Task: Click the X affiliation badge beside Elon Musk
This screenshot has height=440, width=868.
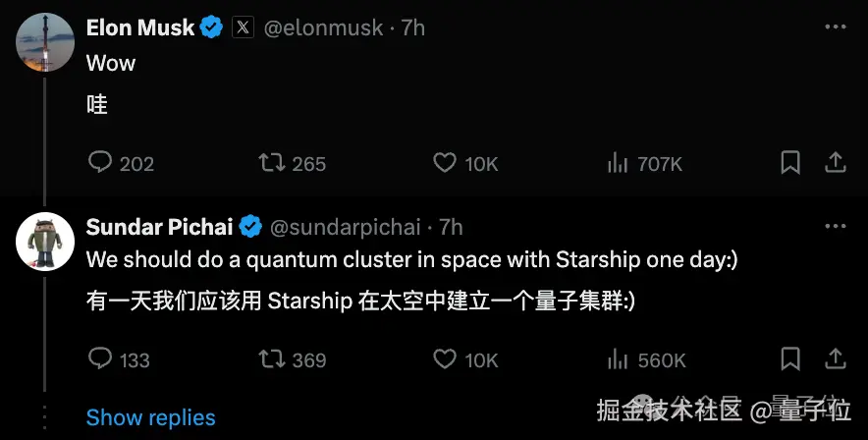Action: tap(243, 28)
